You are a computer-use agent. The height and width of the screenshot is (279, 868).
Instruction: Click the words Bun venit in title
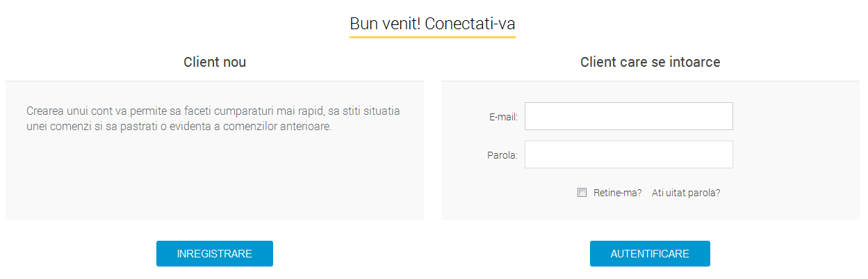tap(385, 24)
